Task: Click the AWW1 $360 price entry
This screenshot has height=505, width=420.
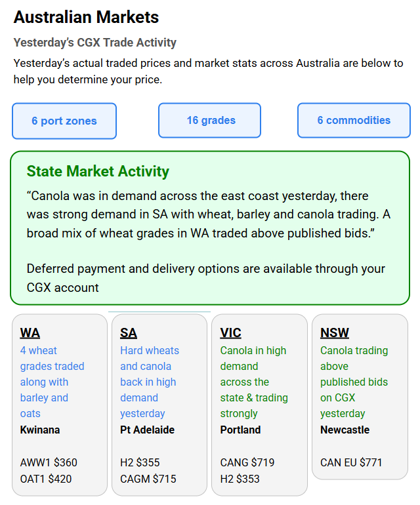Action: tap(49, 462)
